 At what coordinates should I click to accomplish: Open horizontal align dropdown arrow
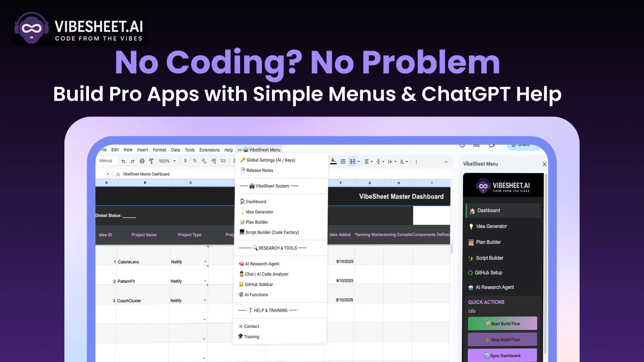372,162
